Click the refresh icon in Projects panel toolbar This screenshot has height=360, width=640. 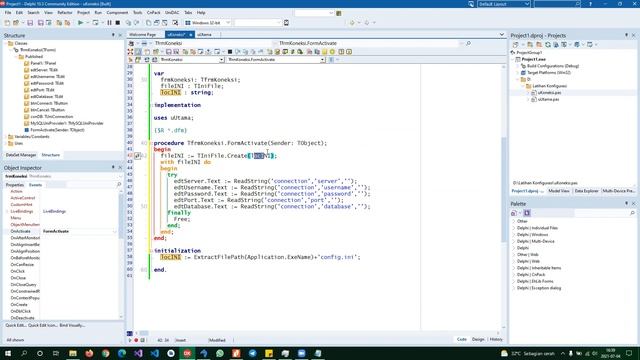coord(548,44)
